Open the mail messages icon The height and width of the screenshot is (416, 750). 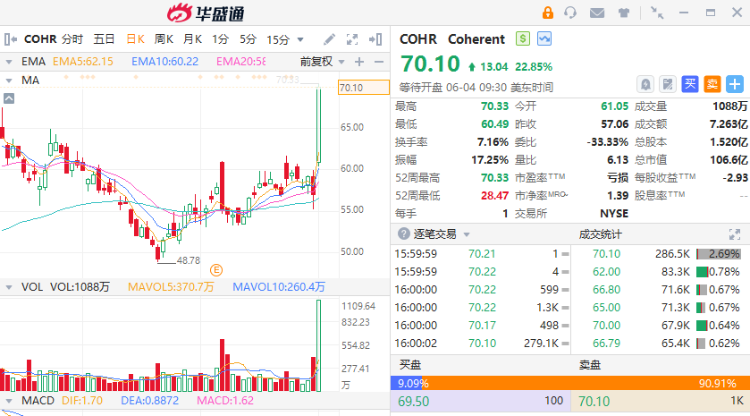(x=597, y=13)
